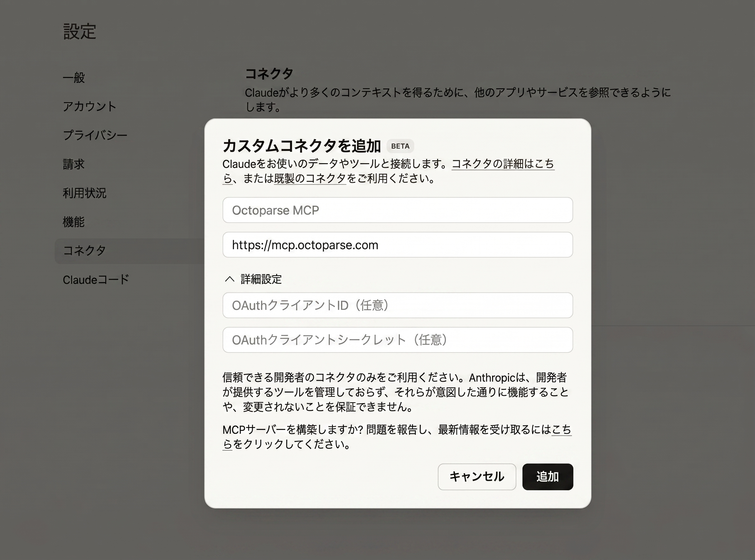Image resolution: width=755 pixels, height=560 pixels.
Task: Open the 既製のコネクタ link
Action: pos(310,178)
